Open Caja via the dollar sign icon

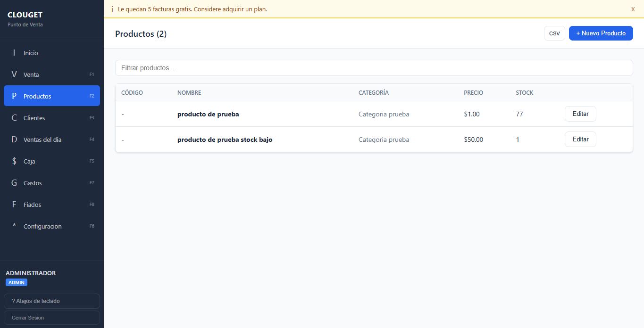(14, 161)
